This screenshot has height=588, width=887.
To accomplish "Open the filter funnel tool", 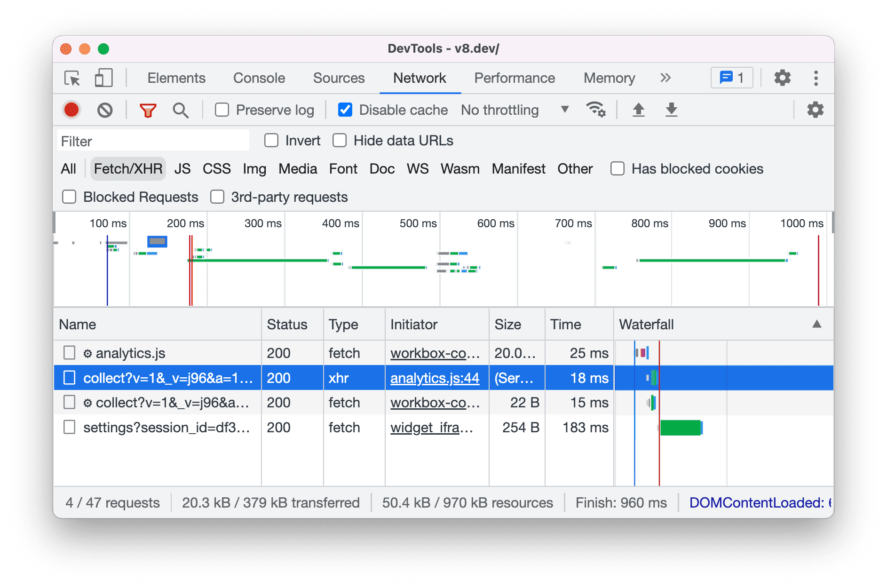I will click(147, 110).
